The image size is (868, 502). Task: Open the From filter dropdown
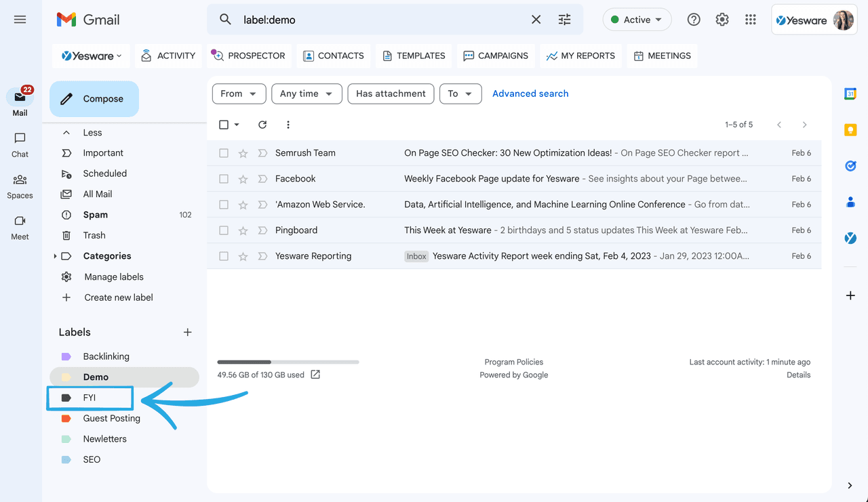[239, 93]
